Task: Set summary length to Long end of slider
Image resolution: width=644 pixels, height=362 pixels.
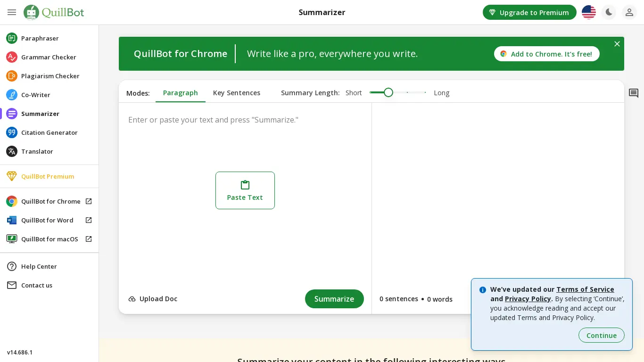Action: point(425,92)
